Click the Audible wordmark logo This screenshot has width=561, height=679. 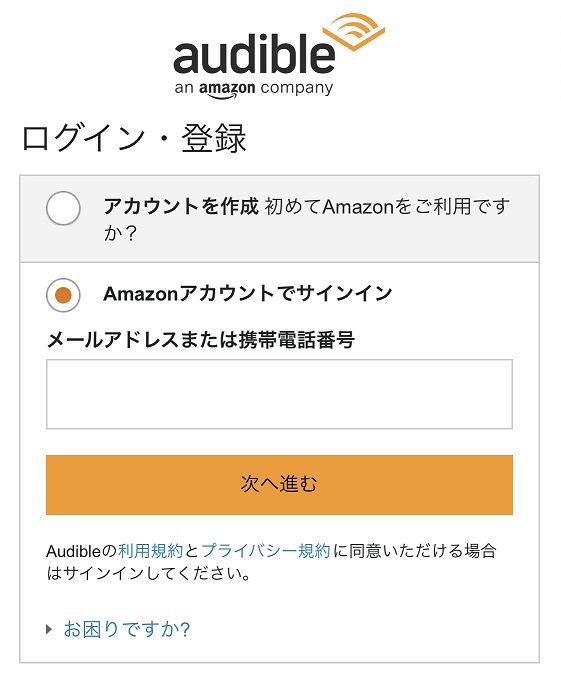(254, 53)
